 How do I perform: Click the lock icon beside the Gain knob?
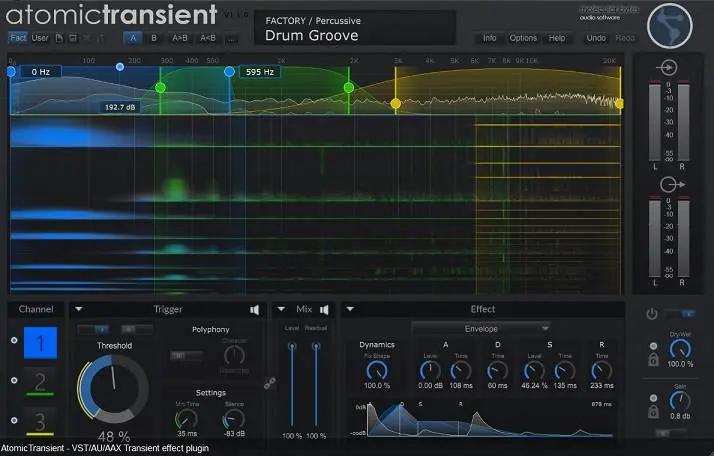[x=653, y=412]
